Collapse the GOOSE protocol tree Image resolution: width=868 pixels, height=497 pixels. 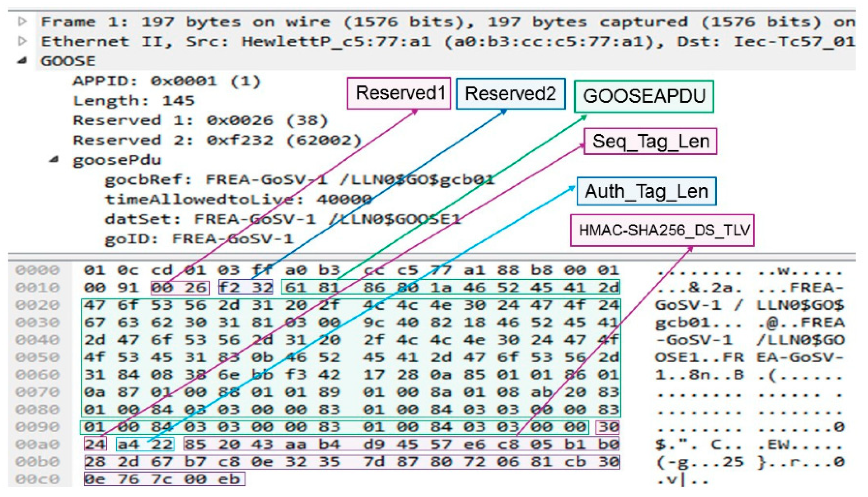(x=22, y=61)
